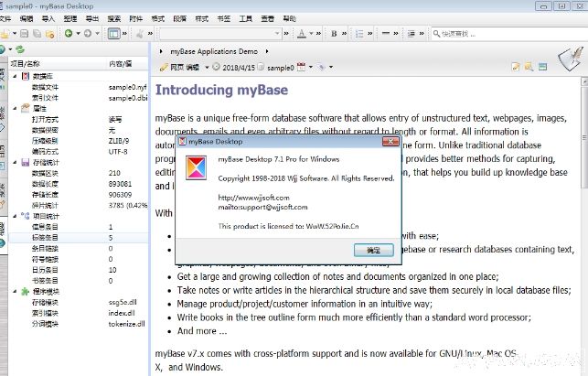This screenshot has width=588, height=376.
Task: Toggle bold formatting
Action: [334, 34]
